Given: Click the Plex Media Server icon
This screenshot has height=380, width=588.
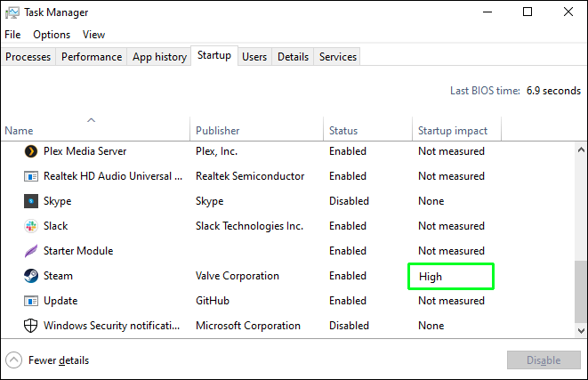Looking at the screenshot, I should coord(30,151).
